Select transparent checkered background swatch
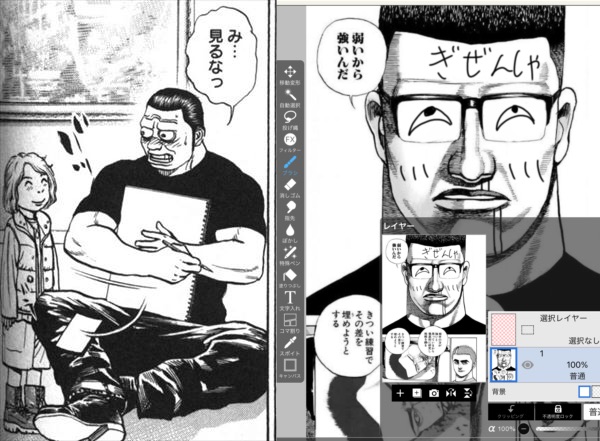The image size is (600, 441). tap(596, 392)
